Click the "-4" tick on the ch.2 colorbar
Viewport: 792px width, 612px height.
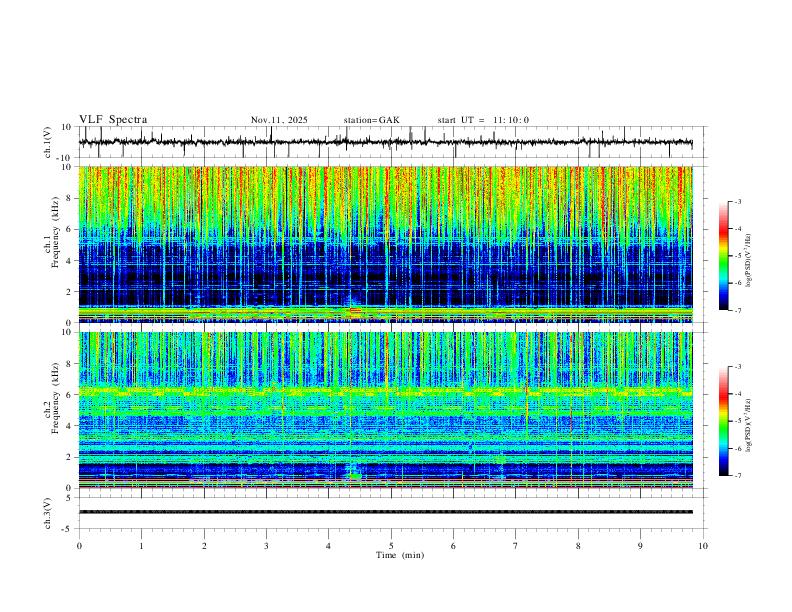click(737, 394)
